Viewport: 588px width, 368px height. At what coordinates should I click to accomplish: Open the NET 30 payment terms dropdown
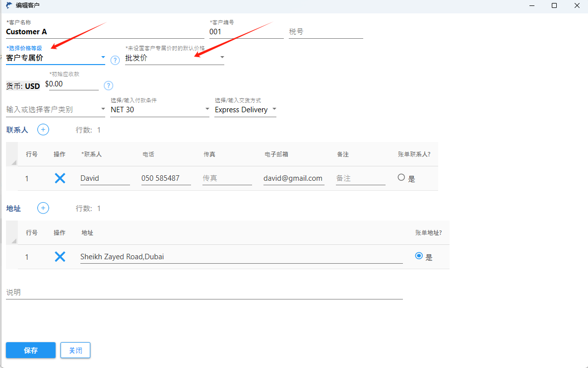207,109
